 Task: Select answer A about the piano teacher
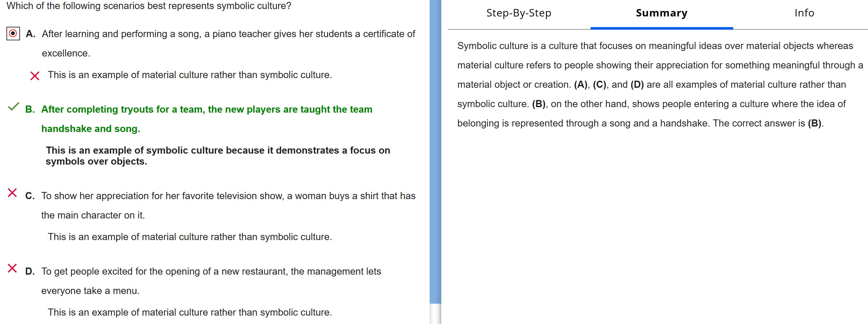[228, 34]
